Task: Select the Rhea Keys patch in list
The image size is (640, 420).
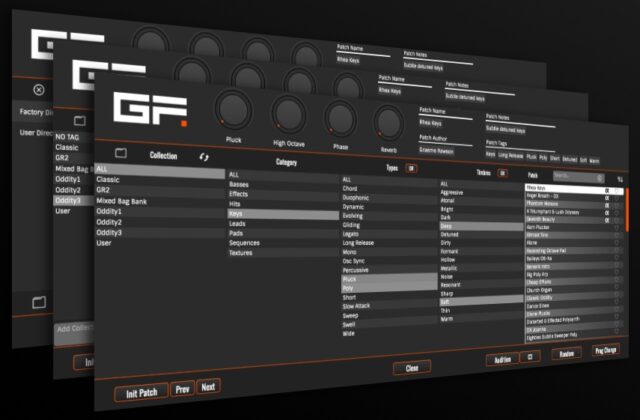Action: coord(574,189)
